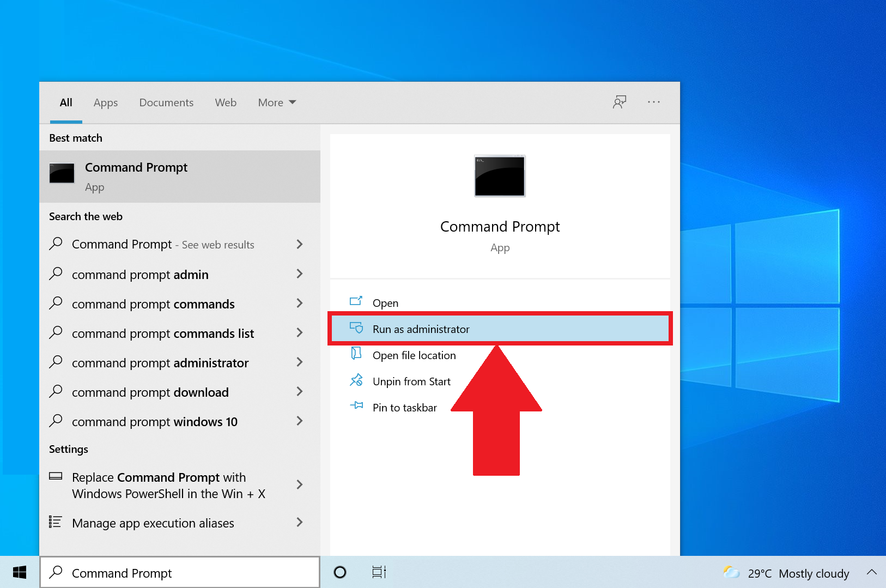The height and width of the screenshot is (588, 886).
Task: Open Task View icon on taskbar
Action: point(379,572)
